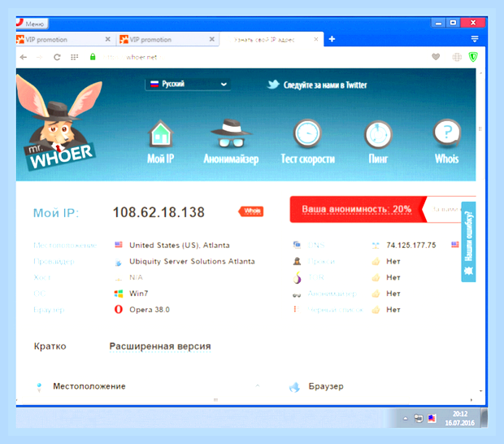Click the Windows logo icon beside Win7
504x444 pixels.
tap(119, 294)
